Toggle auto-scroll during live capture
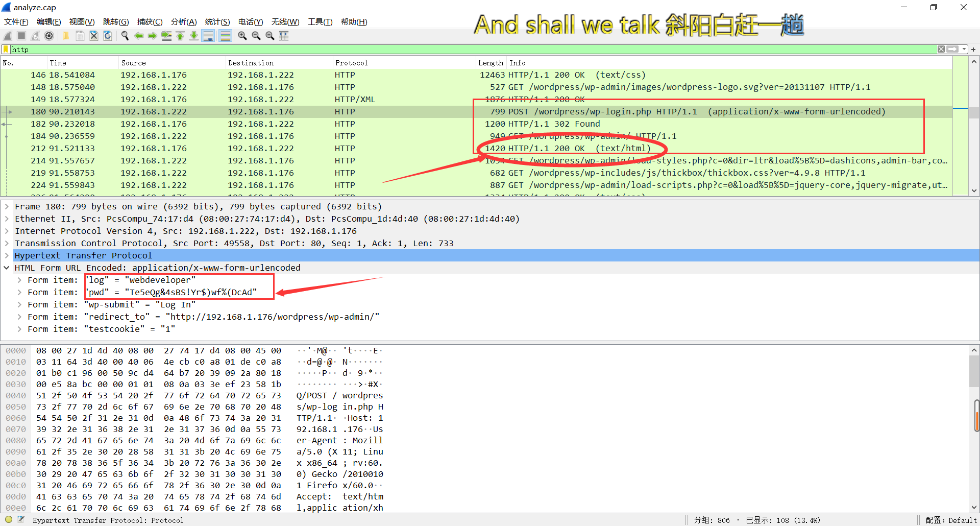 click(208, 36)
